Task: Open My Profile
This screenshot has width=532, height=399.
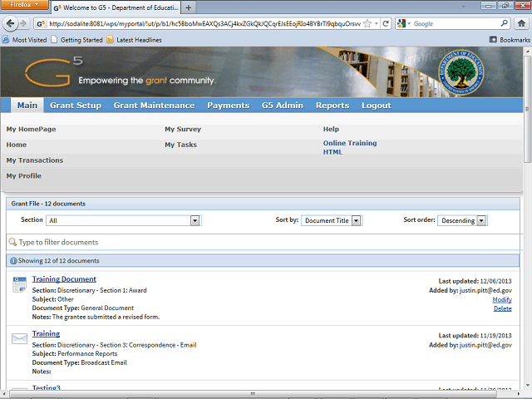Action: coord(24,176)
